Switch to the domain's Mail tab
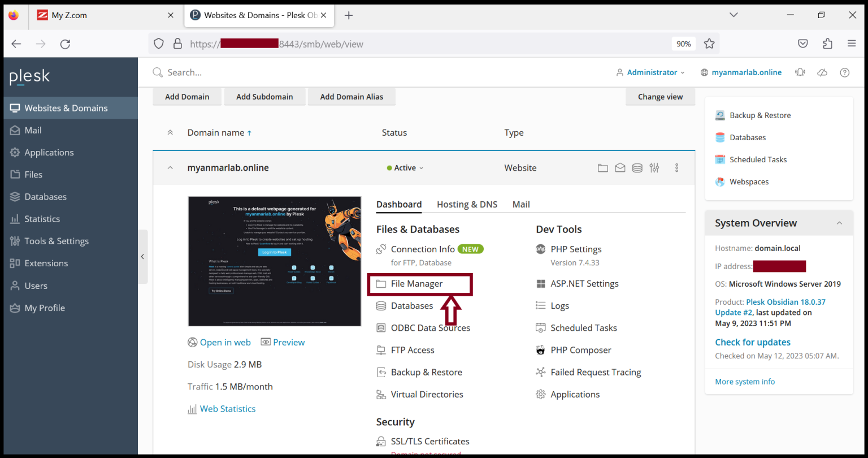This screenshot has width=868, height=458. (x=521, y=204)
